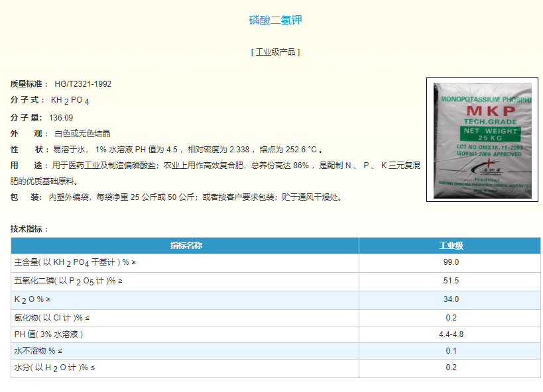The image size is (543, 392).
Task: Click the 氯化物 row label
Action: tap(52, 318)
